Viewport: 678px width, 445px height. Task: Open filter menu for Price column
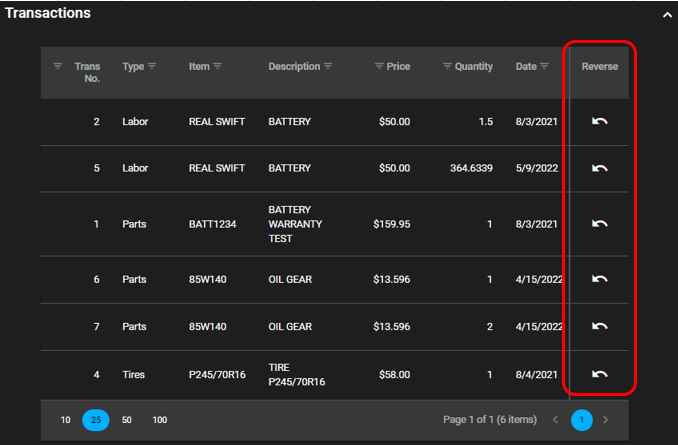coord(379,67)
